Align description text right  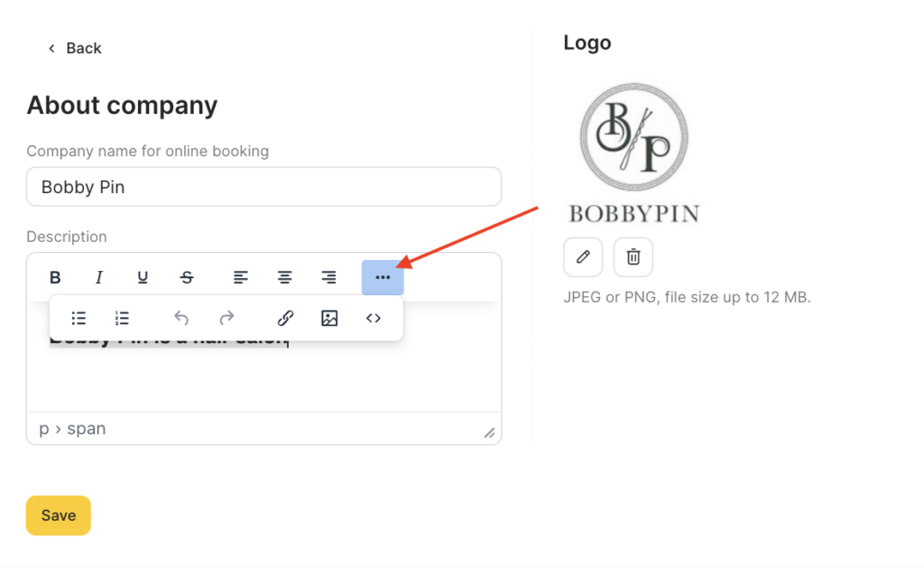(329, 277)
